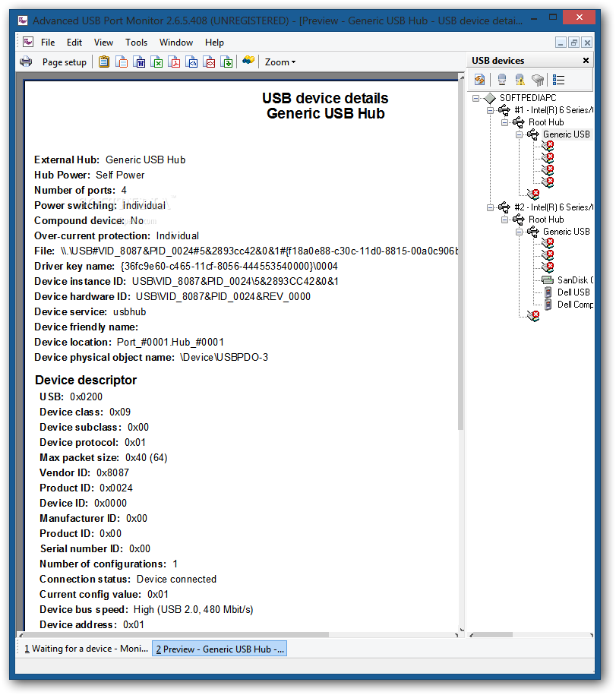This screenshot has height=695, width=616.
Task: Select #1 - Intel(R) 6 Series controller
Action: [554, 110]
